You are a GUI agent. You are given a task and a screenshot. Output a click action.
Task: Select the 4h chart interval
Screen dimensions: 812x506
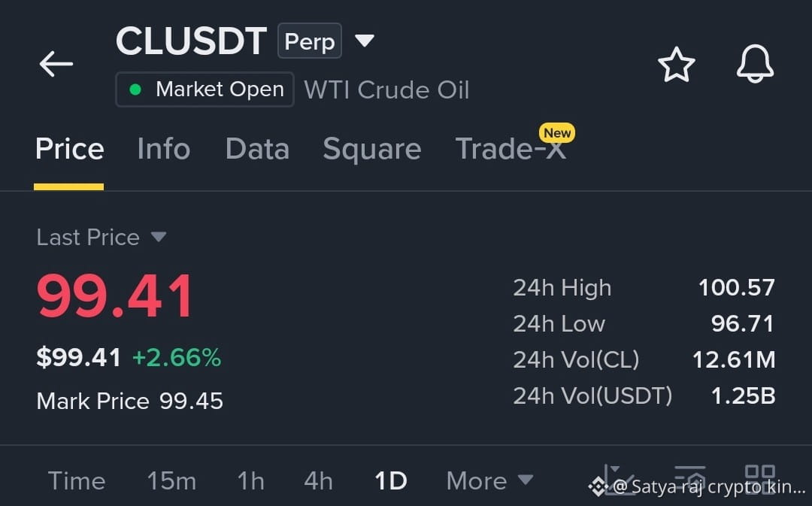point(318,480)
